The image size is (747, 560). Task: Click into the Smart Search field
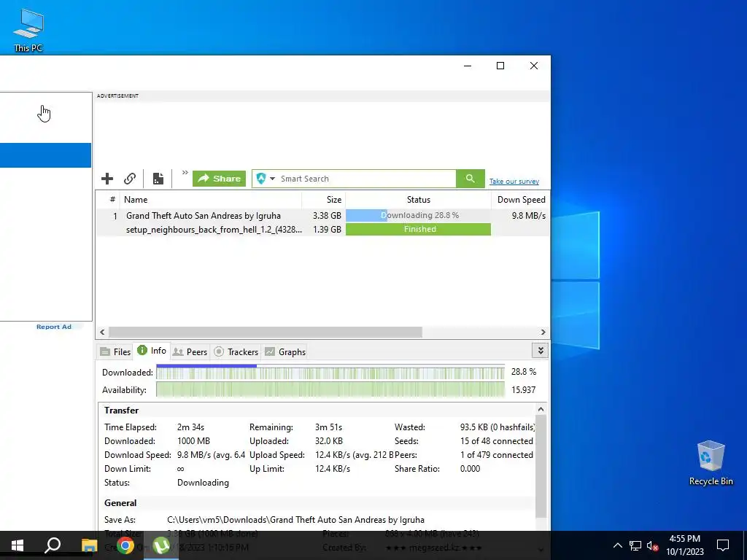pyautogui.click(x=367, y=179)
